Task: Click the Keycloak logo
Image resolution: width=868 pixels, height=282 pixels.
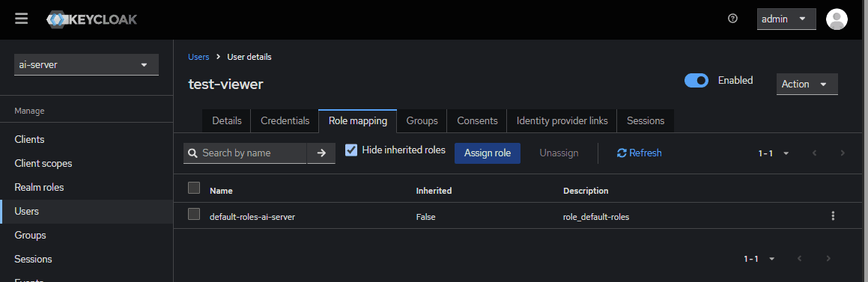Action: tap(92, 19)
